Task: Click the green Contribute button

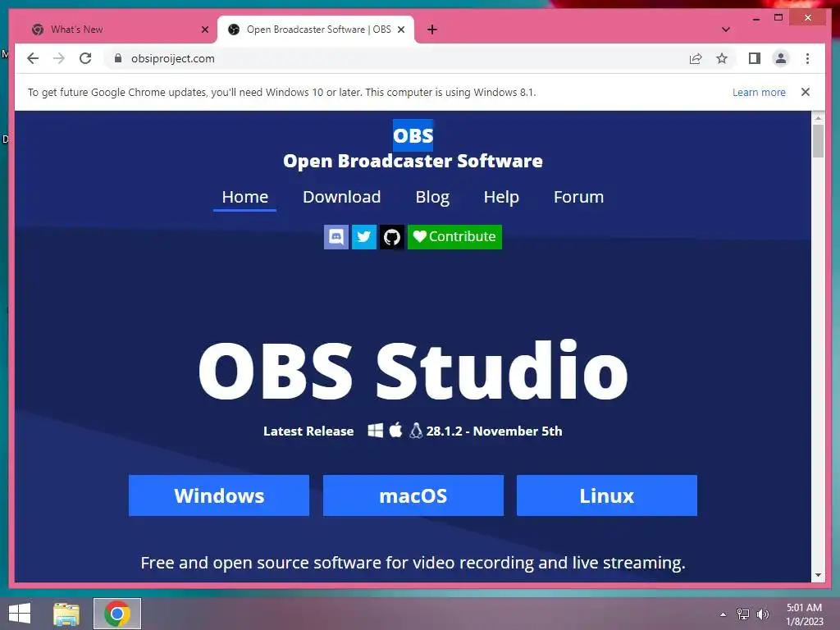Action: point(454,237)
